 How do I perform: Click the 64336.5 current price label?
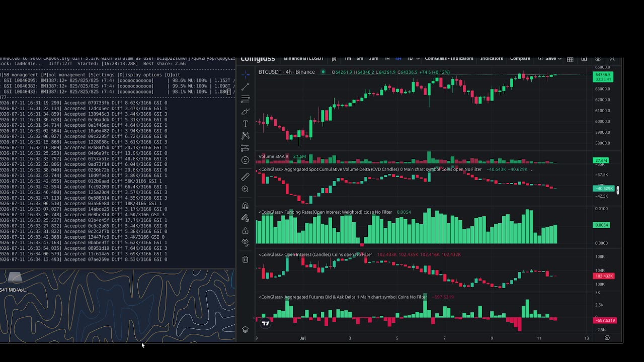tap(603, 75)
